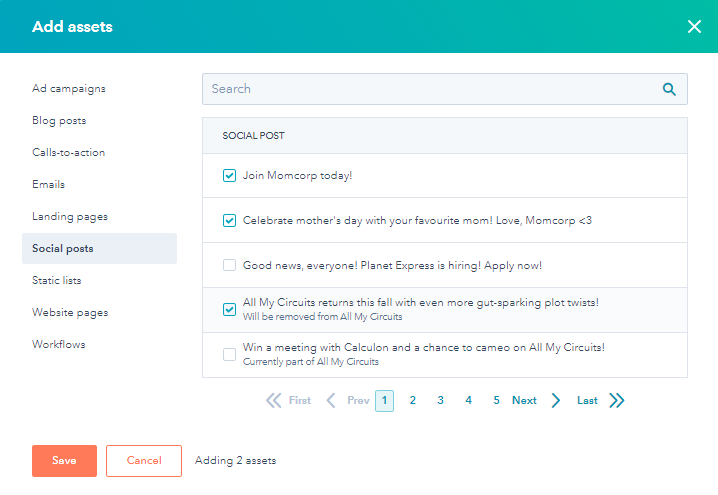Go to page 3 of results
The image size is (718, 495).
click(x=441, y=400)
